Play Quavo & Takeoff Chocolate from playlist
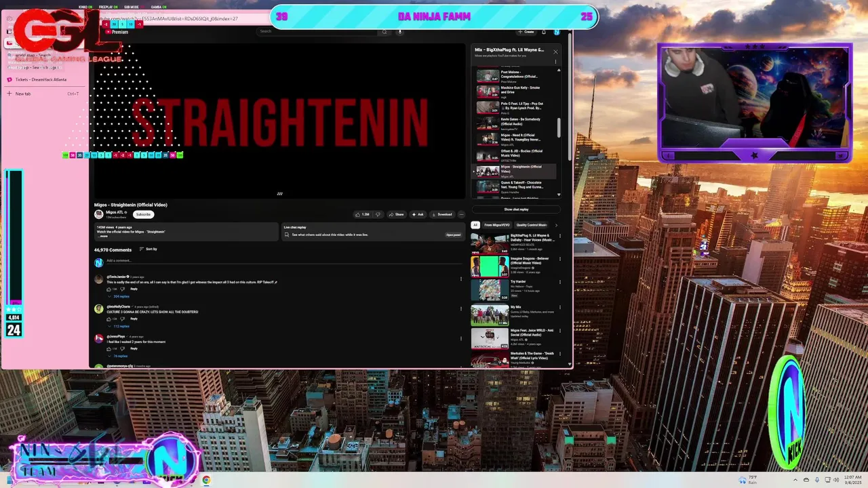 [515, 187]
